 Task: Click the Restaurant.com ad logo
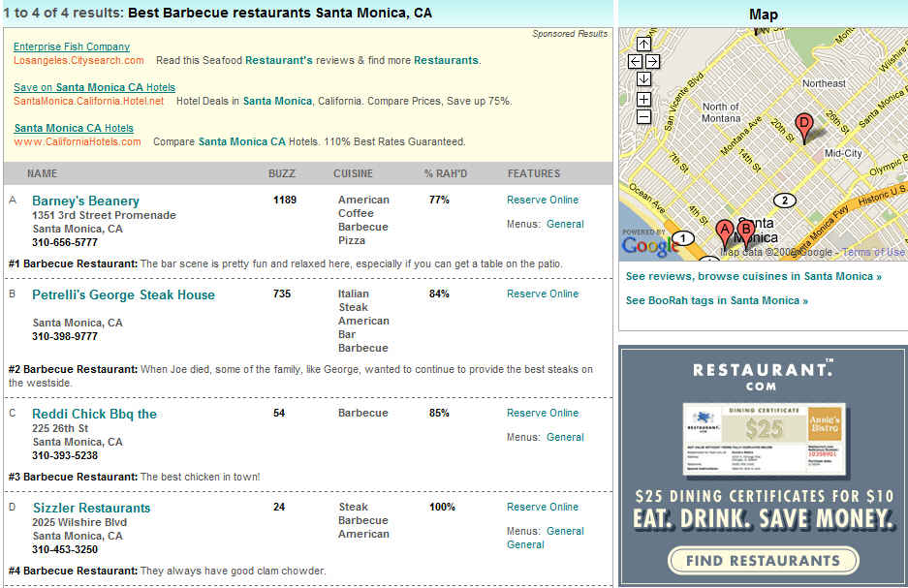pyautogui.click(x=764, y=377)
